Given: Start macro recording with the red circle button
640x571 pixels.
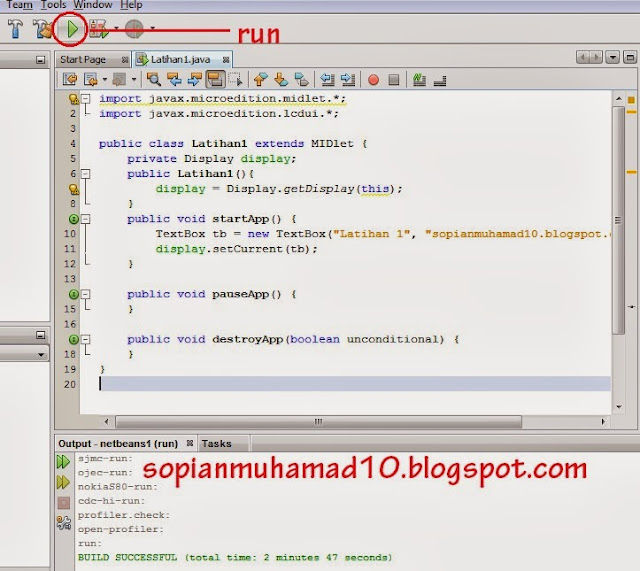Looking at the screenshot, I should click(373, 79).
